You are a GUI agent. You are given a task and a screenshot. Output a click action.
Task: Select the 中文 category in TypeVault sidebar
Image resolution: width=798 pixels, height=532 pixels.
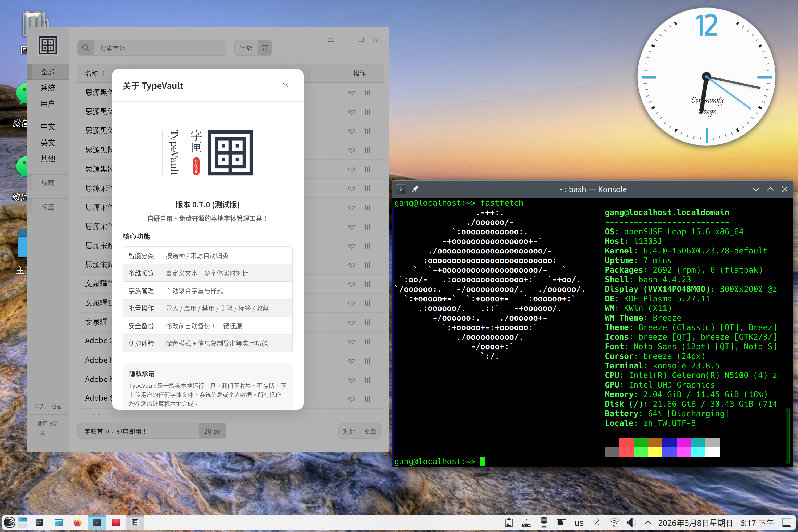48,126
